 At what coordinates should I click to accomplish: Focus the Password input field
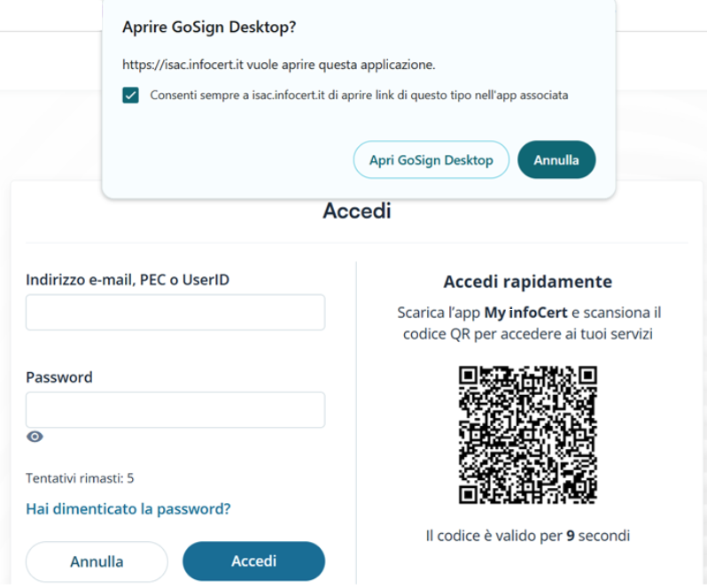tap(175, 410)
